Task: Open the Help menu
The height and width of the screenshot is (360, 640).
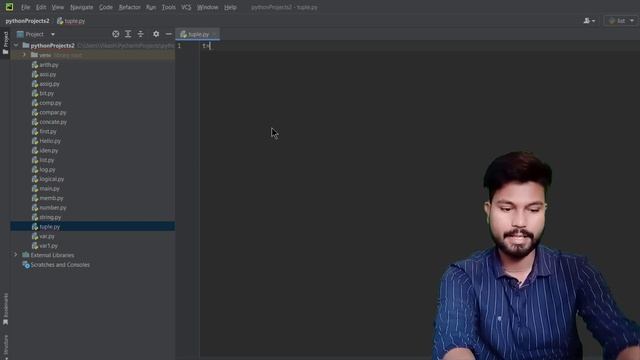Action: pyautogui.click(x=230, y=7)
